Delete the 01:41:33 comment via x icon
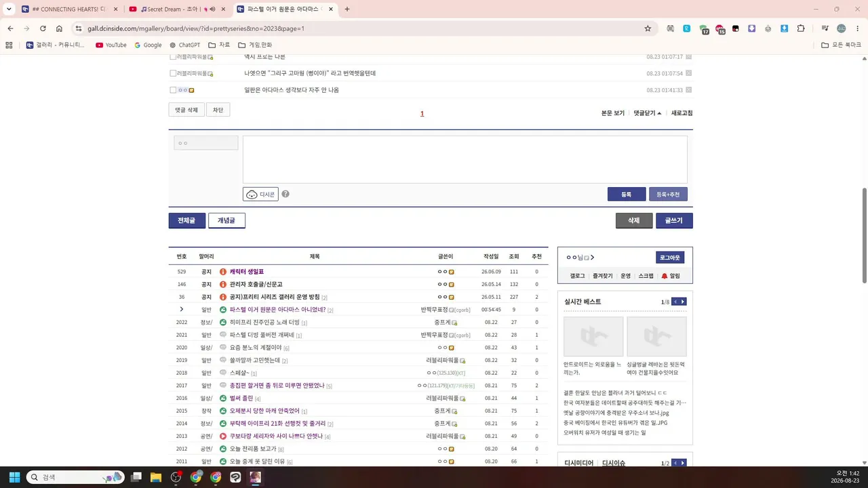The width and height of the screenshot is (868, 488). (x=688, y=90)
